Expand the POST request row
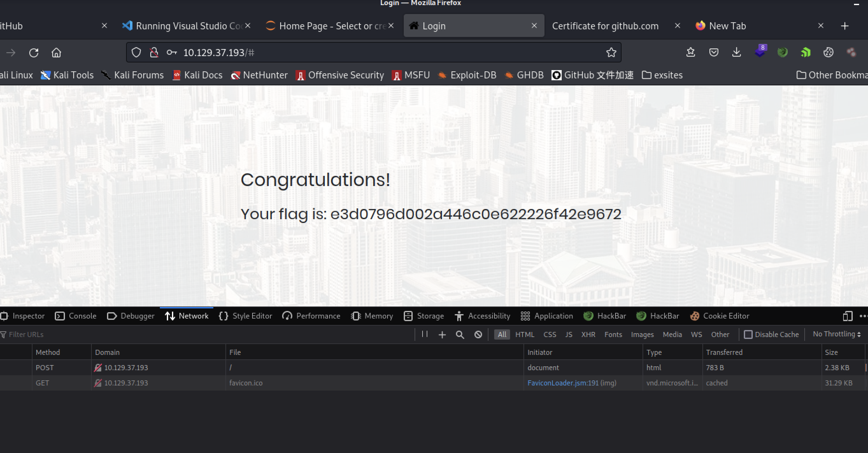 pos(230,367)
